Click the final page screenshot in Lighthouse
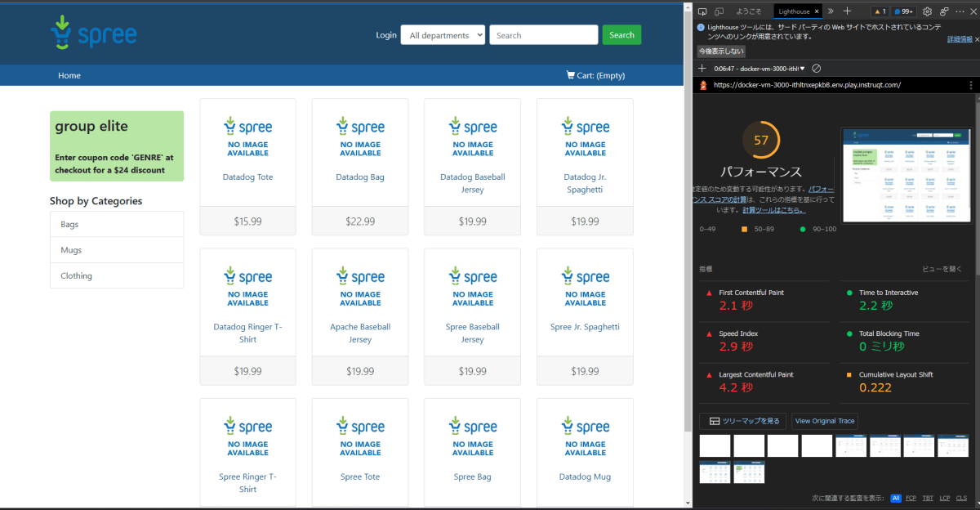Viewport: 980px width, 510px height. tap(906, 174)
